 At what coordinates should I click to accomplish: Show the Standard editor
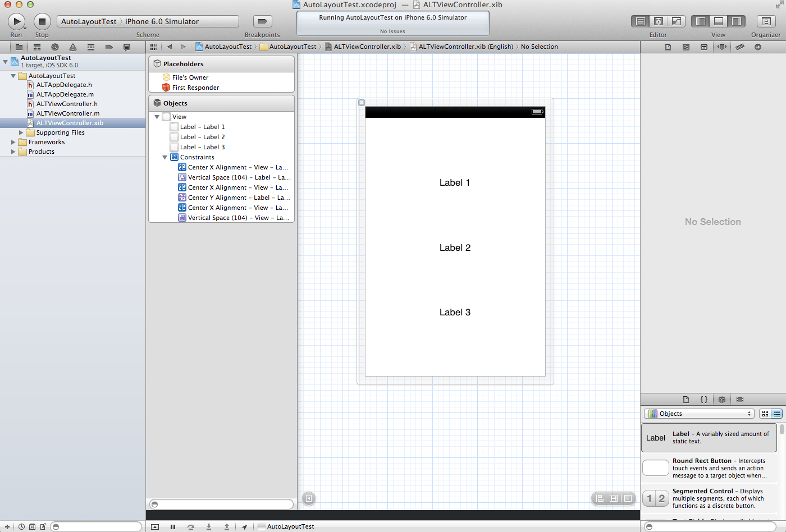(x=640, y=21)
